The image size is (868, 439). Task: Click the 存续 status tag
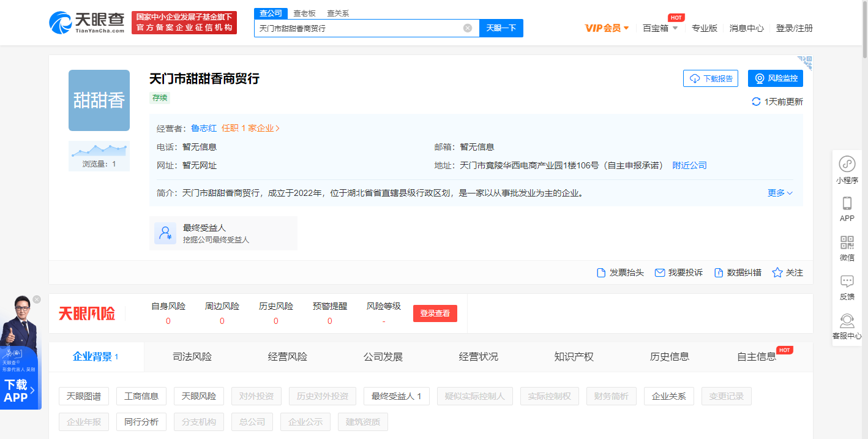coord(160,98)
